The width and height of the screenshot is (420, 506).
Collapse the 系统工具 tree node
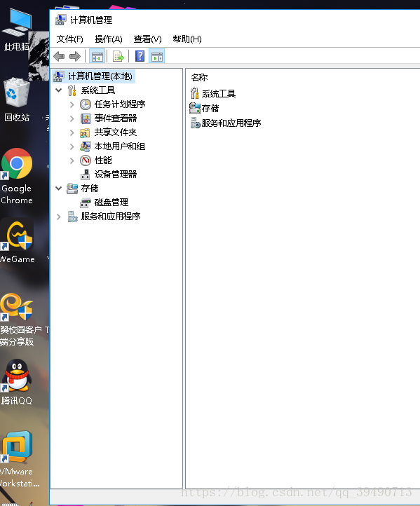pos(59,90)
